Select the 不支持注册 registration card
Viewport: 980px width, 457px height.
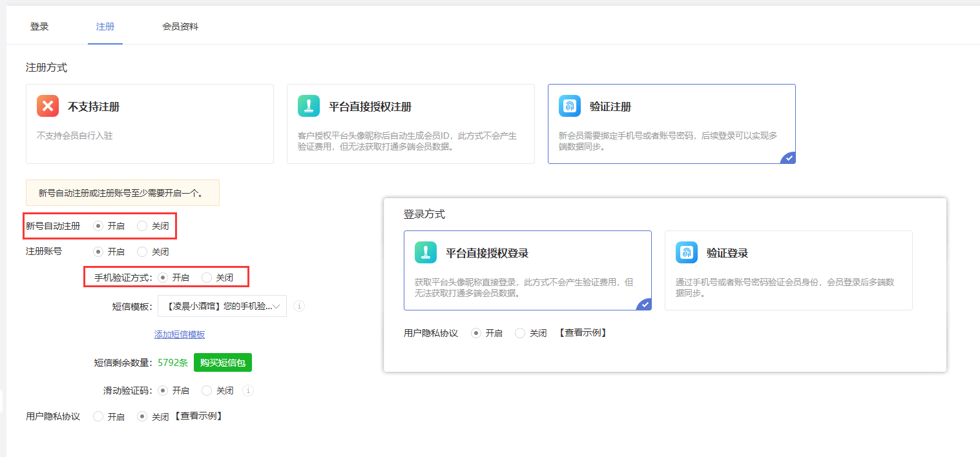[x=149, y=123]
